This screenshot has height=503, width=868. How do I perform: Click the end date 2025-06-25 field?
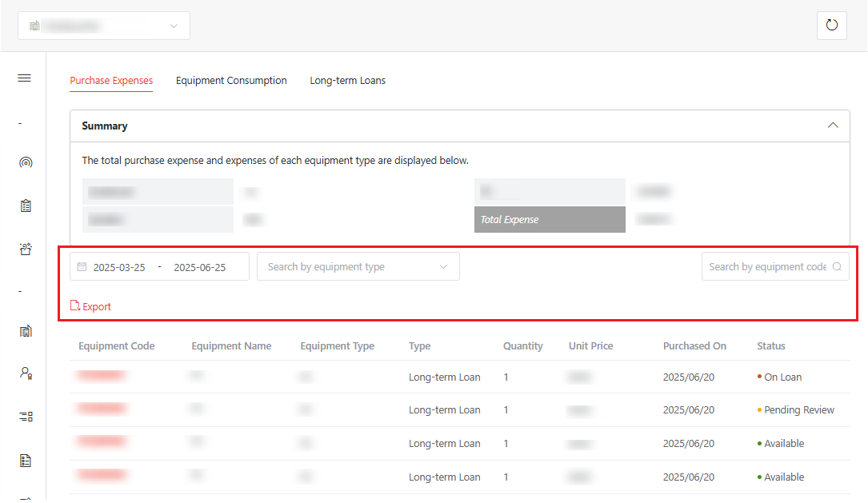(x=199, y=267)
